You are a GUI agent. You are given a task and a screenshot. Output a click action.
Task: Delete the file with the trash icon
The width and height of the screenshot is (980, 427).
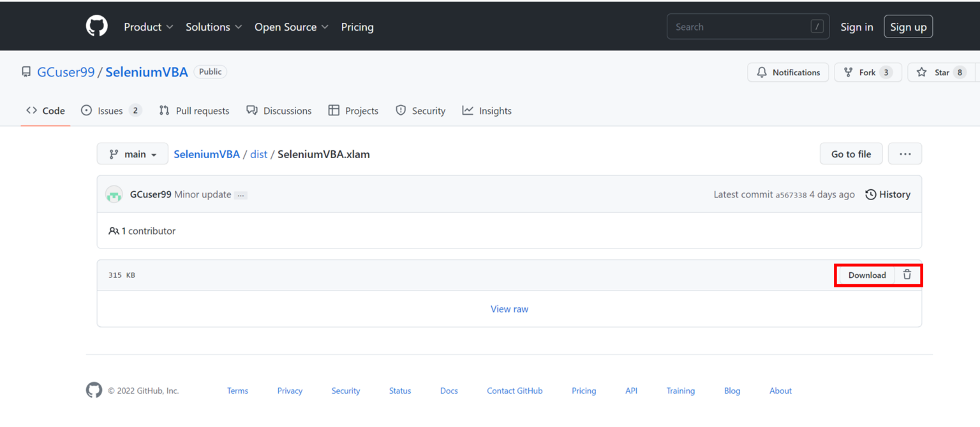click(907, 275)
